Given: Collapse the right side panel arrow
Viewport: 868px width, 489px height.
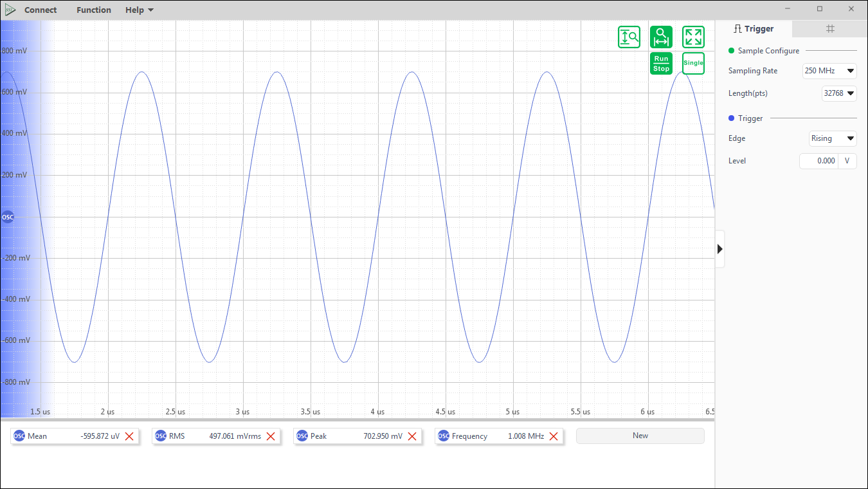Looking at the screenshot, I should coord(720,249).
